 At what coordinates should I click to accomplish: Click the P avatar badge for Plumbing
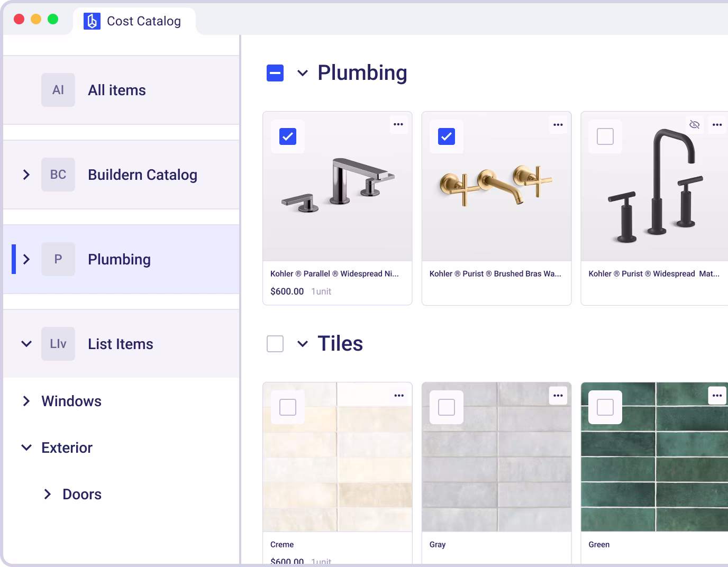(58, 259)
